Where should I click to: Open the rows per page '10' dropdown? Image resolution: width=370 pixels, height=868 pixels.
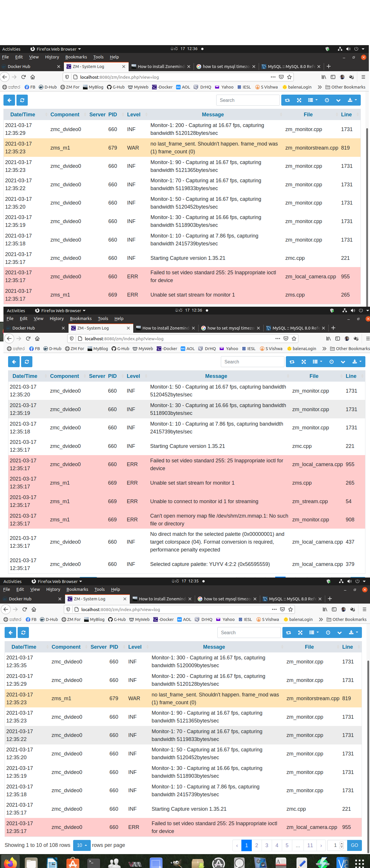tap(82, 845)
